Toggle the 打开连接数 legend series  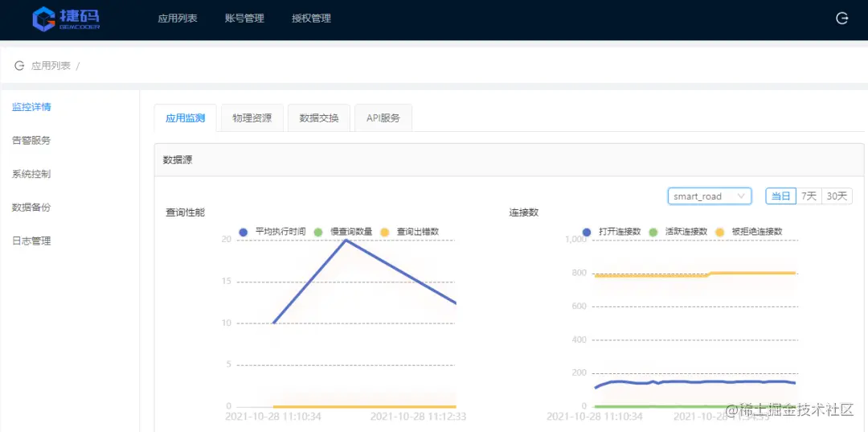[612, 232]
